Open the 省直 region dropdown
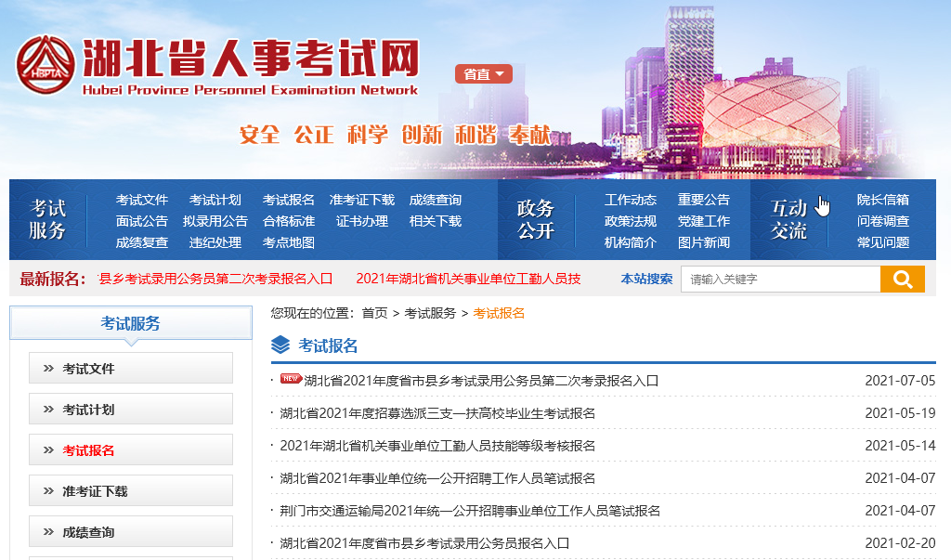The image size is (951, 560). tap(483, 74)
